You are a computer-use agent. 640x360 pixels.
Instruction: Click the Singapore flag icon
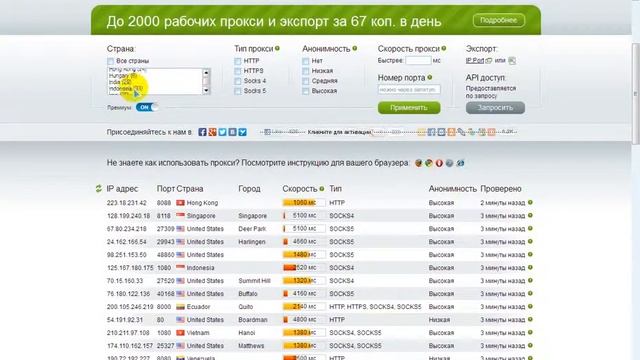[x=180, y=216]
